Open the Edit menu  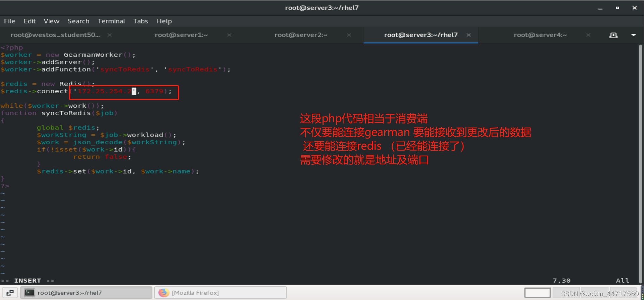30,21
